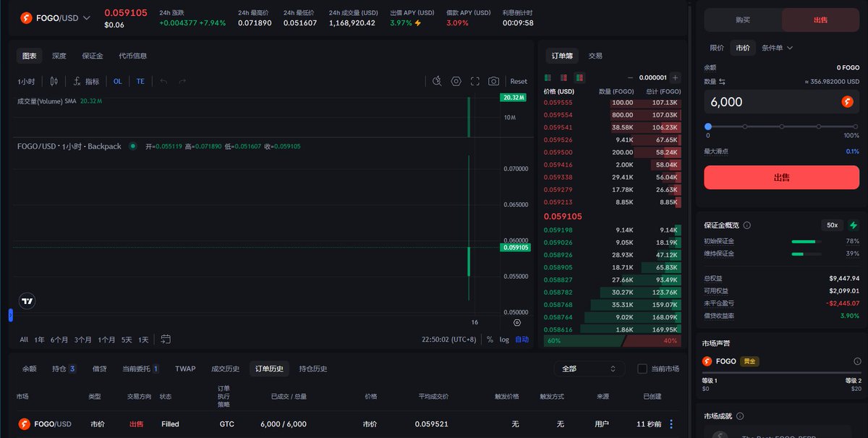The width and height of the screenshot is (868, 438).
Task: Open the go-to-date calendar icon
Action: click(x=166, y=339)
